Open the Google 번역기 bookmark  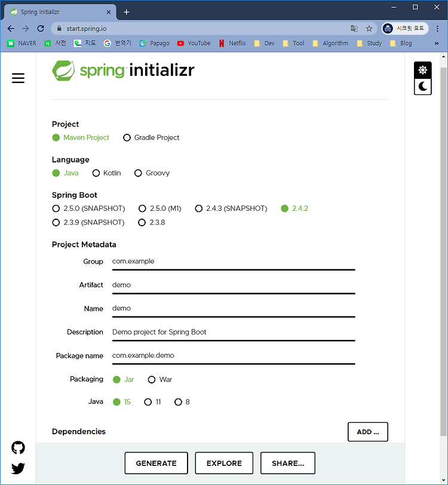(118, 43)
